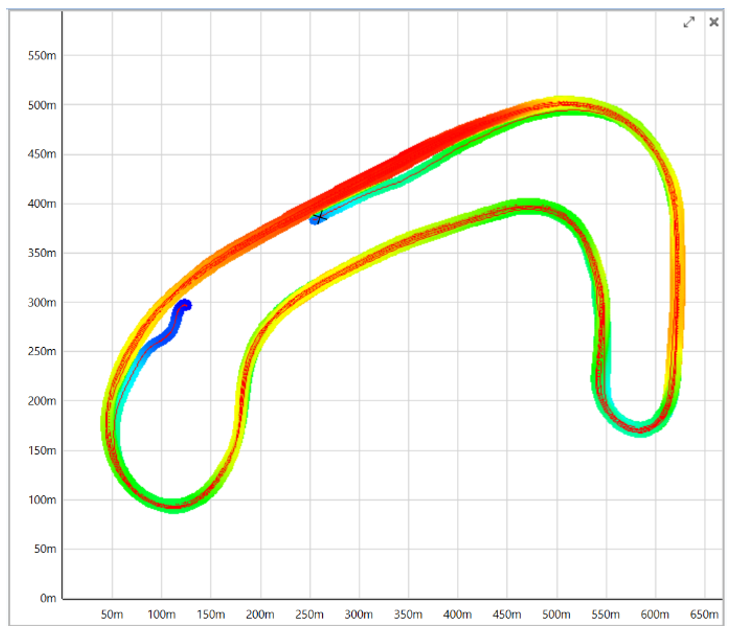Select the black X marker on the track

tap(319, 217)
